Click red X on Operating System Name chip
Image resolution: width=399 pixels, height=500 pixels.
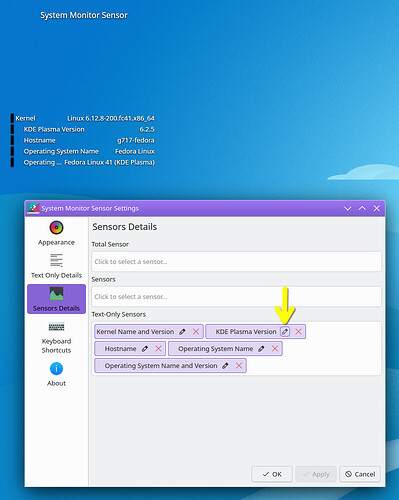tap(275, 349)
